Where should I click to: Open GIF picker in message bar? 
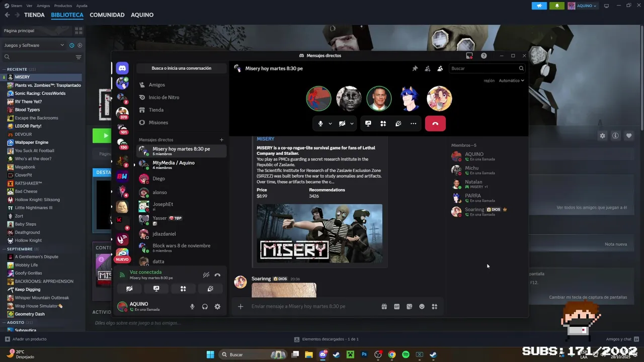pos(396,307)
